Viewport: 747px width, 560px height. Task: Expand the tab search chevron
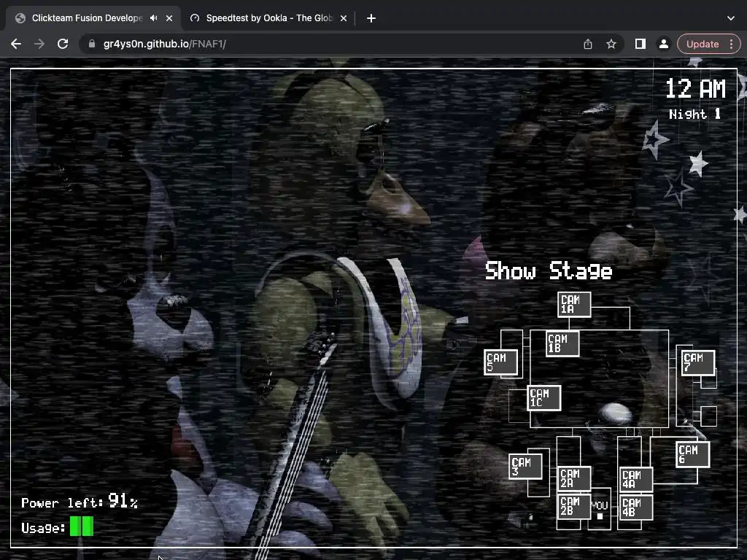[731, 18]
